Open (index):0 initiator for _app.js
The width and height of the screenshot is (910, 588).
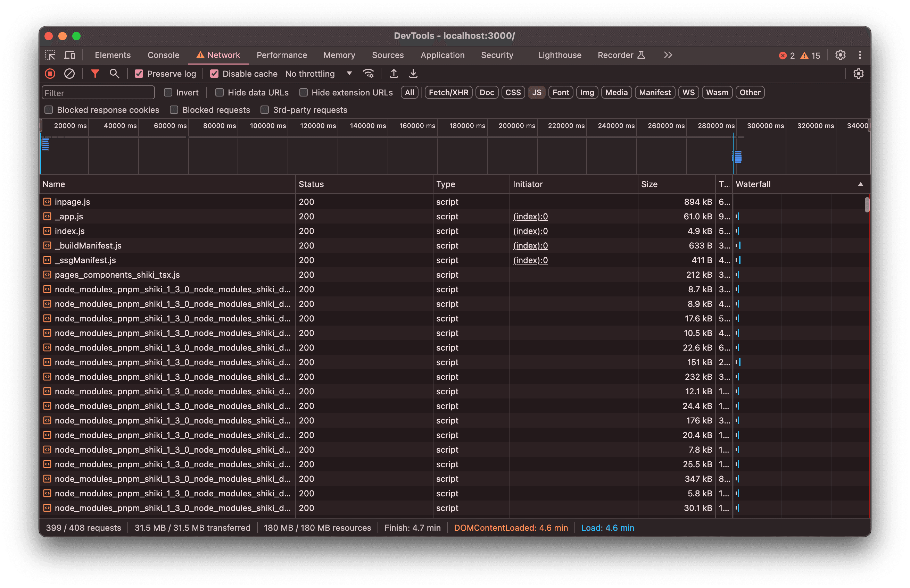click(530, 217)
